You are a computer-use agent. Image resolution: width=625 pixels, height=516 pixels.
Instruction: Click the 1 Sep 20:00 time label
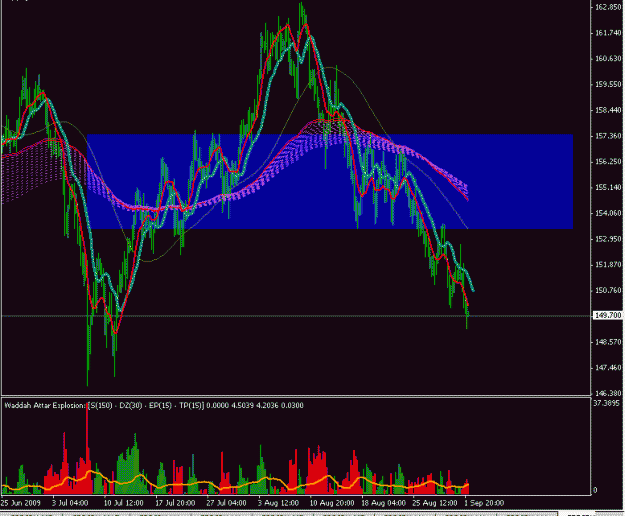485,503
